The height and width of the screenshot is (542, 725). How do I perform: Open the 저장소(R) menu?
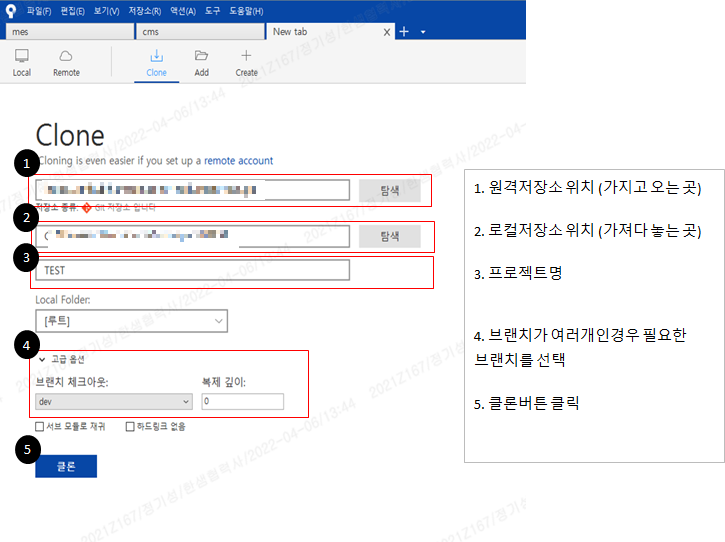[x=145, y=11]
